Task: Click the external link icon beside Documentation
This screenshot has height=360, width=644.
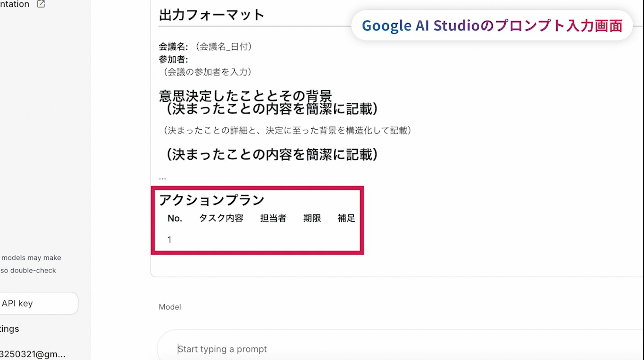Action: pyautogui.click(x=41, y=4)
